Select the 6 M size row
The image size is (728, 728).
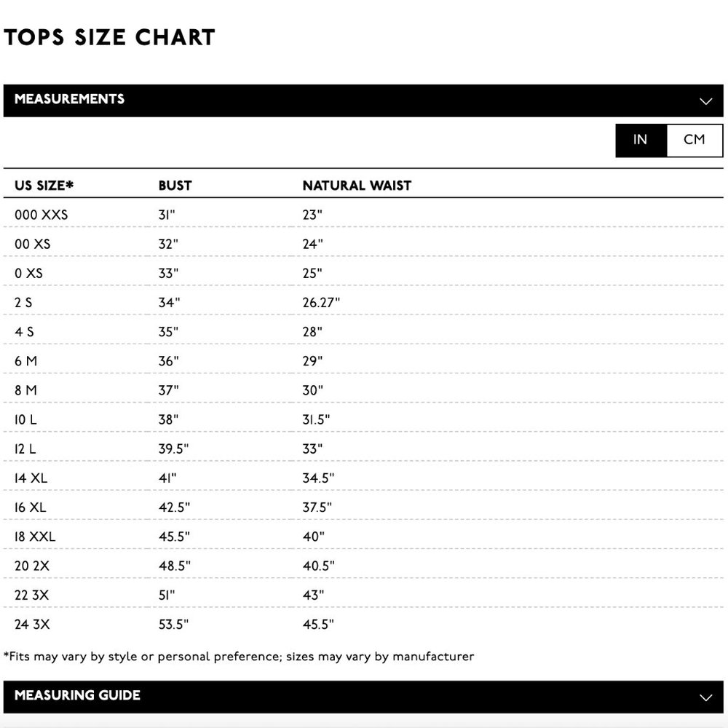point(363,360)
